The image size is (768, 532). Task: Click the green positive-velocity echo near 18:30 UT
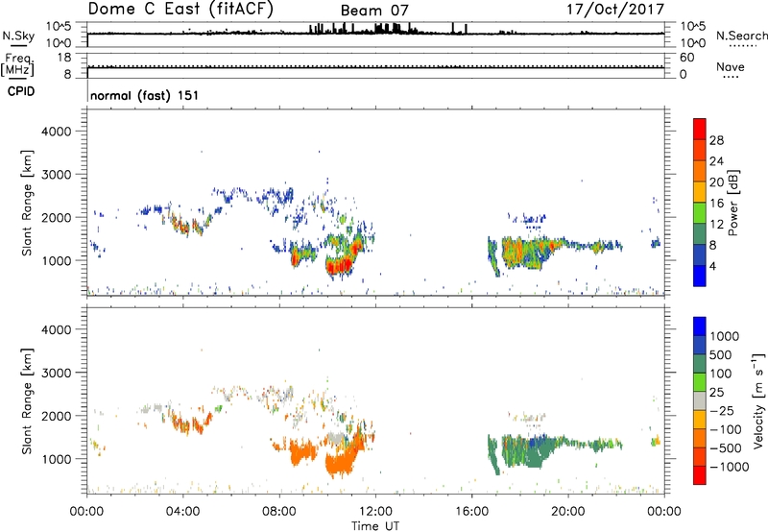pos(535,455)
